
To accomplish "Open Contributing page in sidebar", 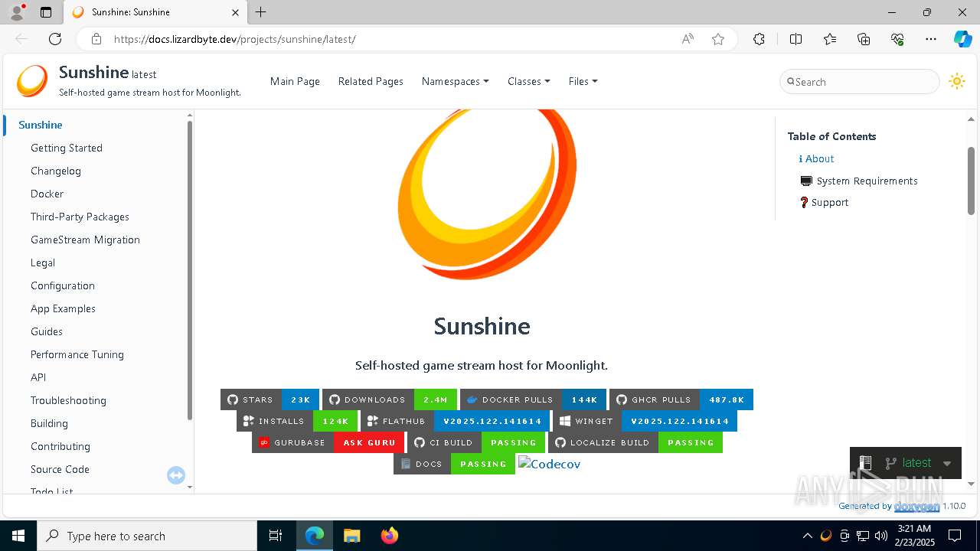I will point(60,446).
